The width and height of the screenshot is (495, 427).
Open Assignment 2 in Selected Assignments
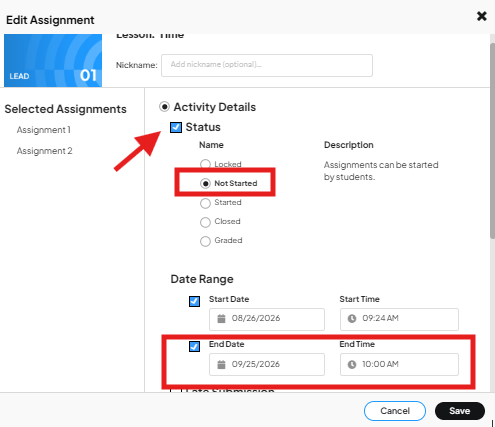click(x=44, y=151)
